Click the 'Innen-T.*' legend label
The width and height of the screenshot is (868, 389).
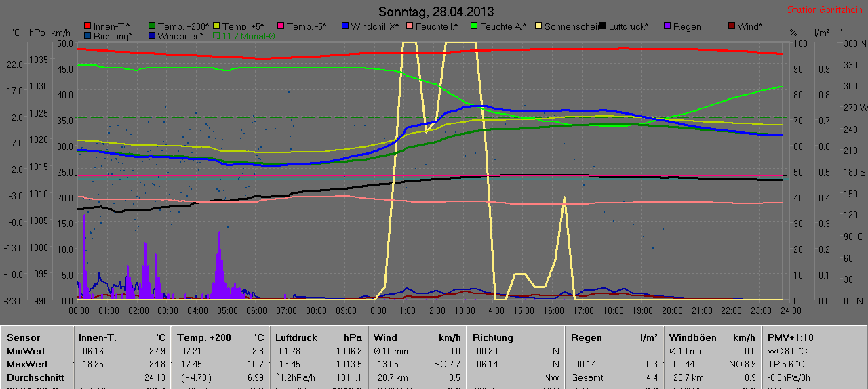tap(111, 26)
